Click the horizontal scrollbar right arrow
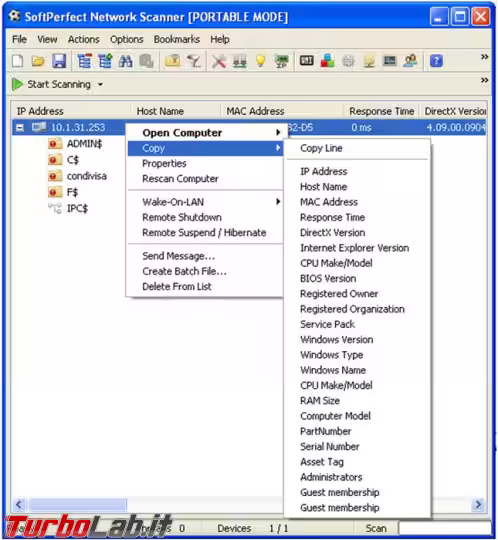The height and width of the screenshot is (540, 498). [478, 505]
